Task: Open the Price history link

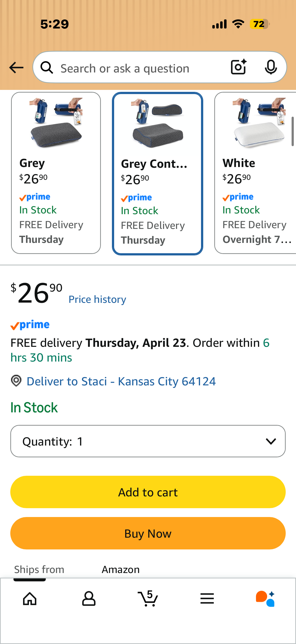Action: click(97, 299)
